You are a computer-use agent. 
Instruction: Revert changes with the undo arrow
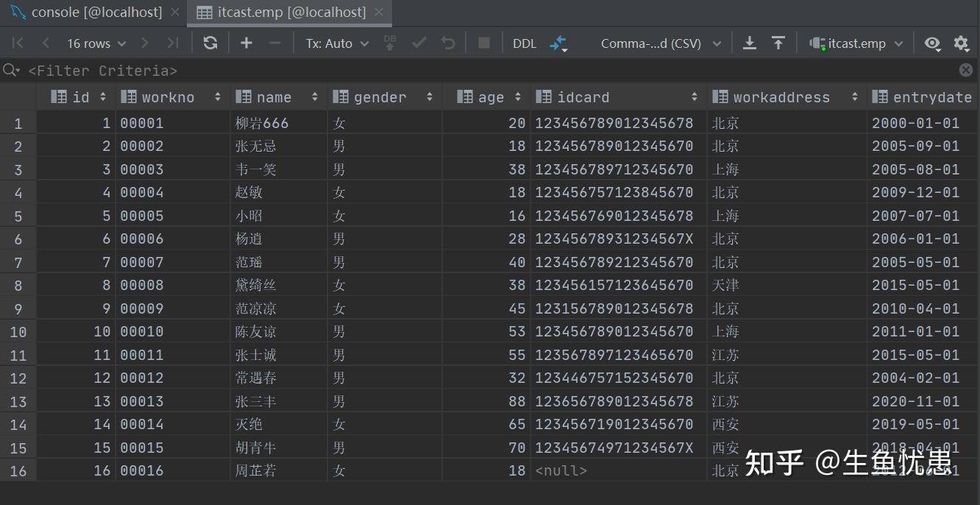coord(448,43)
